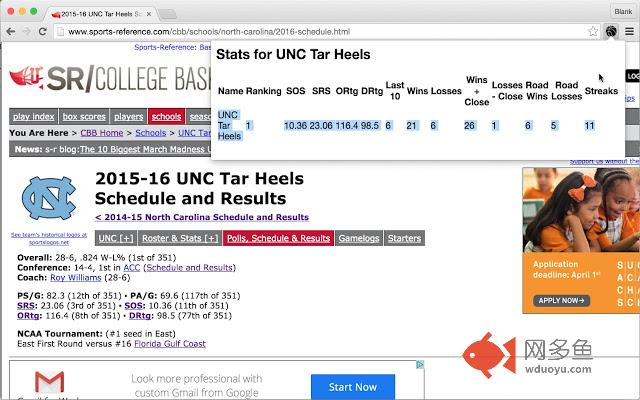Click the 98.5 DRtg value cell
The width and height of the screenshot is (640, 400).
click(x=370, y=126)
